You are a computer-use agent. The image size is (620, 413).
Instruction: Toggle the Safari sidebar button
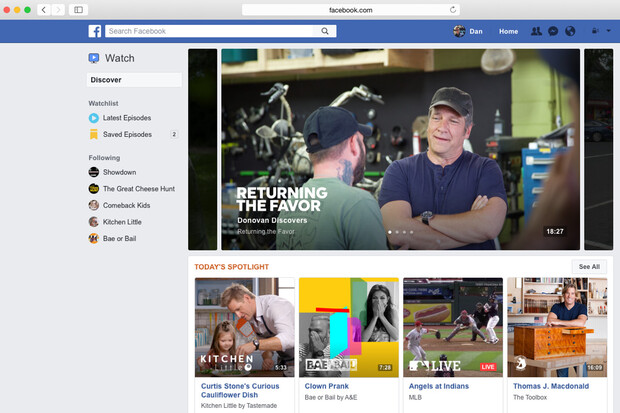(78, 10)
